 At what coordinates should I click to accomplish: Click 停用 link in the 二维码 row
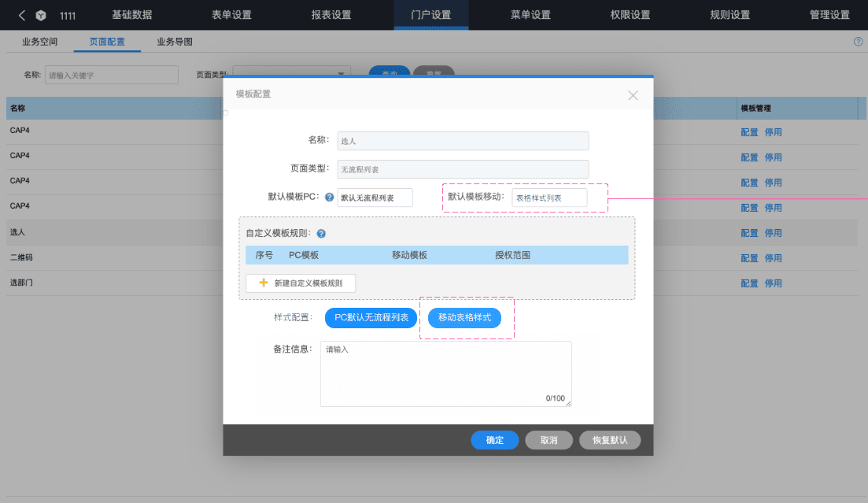coord(773,258)
